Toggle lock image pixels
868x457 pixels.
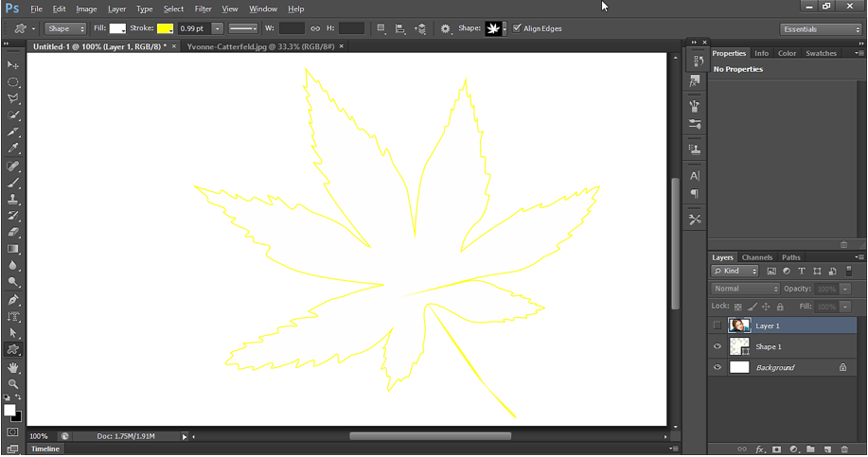752,307
